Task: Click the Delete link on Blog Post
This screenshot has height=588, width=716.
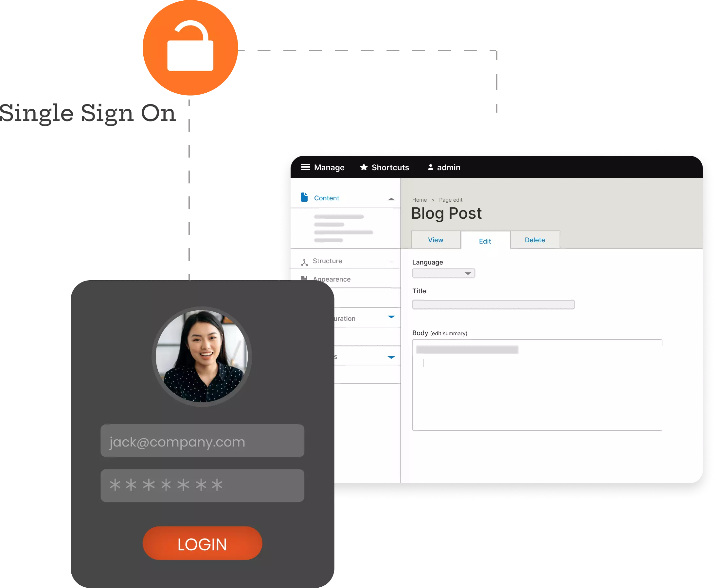Action: click(534, 240)
